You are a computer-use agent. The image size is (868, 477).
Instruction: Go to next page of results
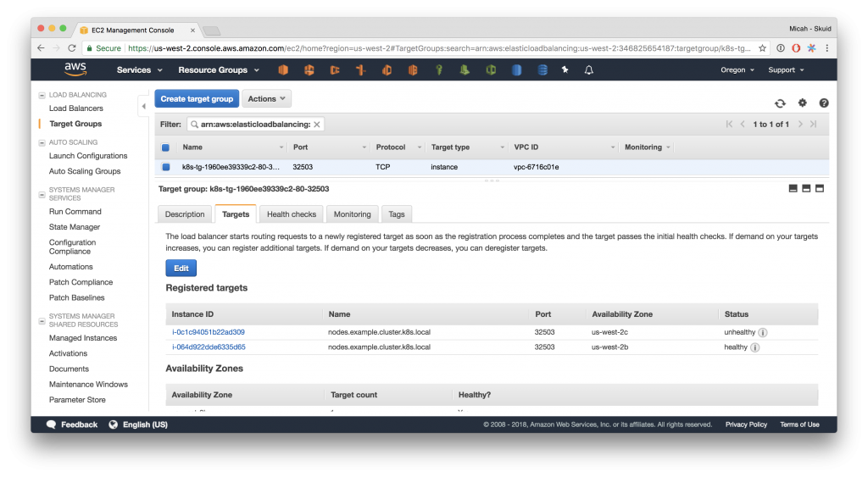coord(800,124)
